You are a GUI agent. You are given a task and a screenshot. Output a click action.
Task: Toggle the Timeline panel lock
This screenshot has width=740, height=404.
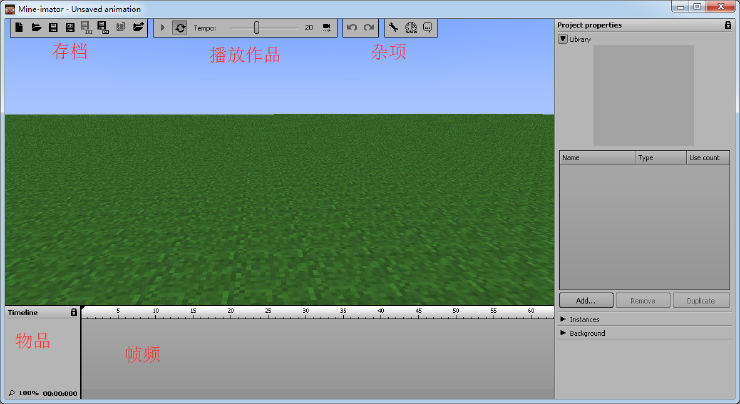(x=74, y=312)
